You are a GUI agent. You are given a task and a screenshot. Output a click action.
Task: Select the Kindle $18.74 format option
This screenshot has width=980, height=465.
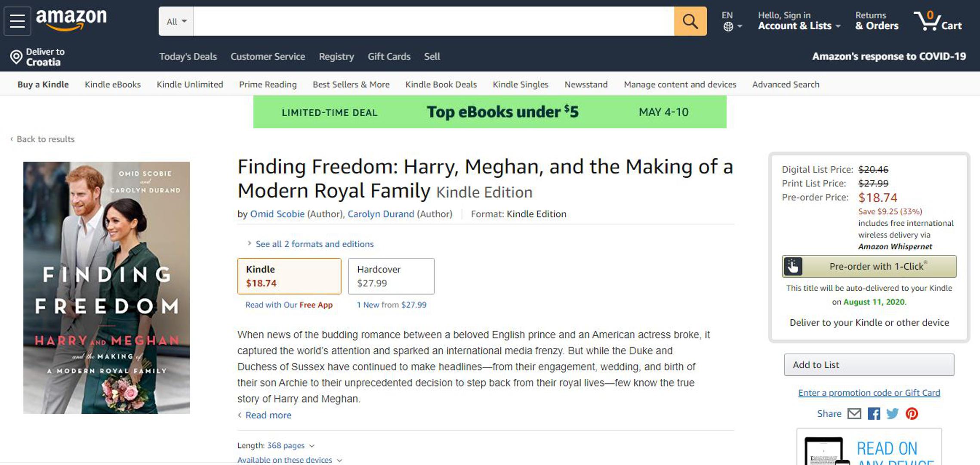[x=289, y=276]
